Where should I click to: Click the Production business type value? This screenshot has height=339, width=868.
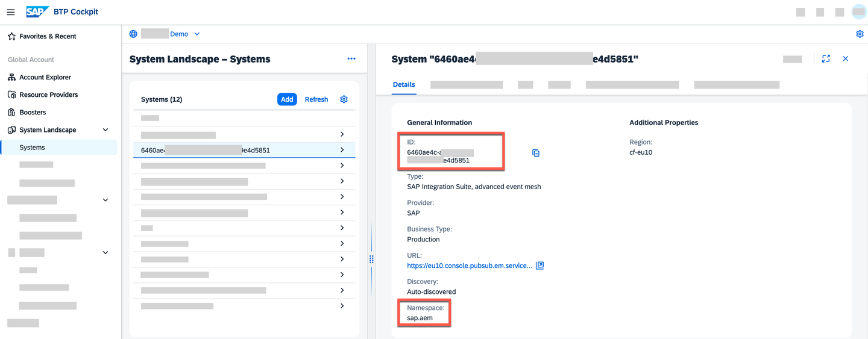tap(423, 239)
